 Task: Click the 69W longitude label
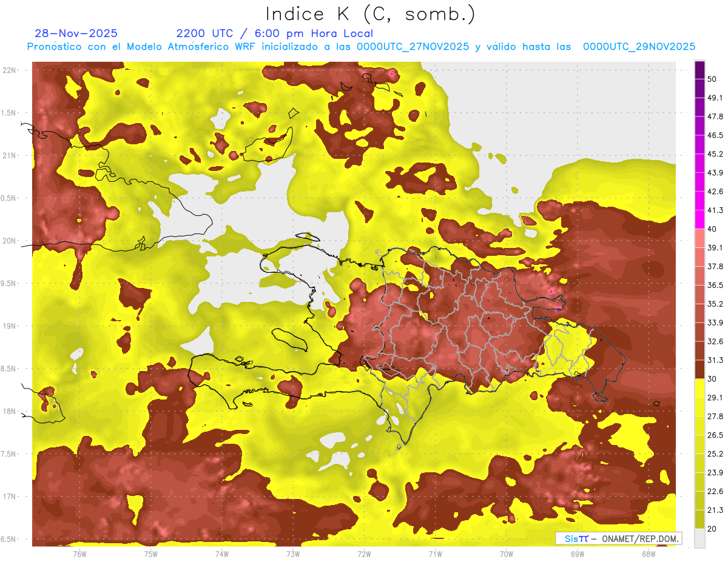[578, 554]
